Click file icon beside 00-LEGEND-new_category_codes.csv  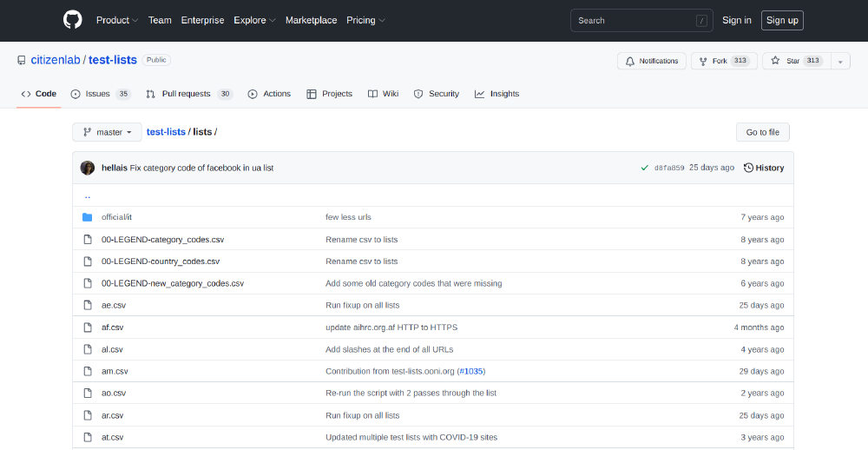88,283
